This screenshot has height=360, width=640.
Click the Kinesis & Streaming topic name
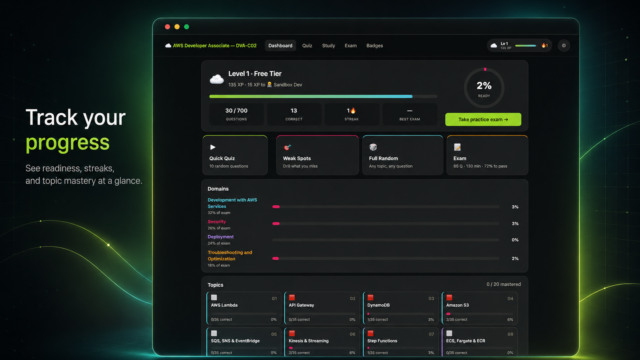309,341
